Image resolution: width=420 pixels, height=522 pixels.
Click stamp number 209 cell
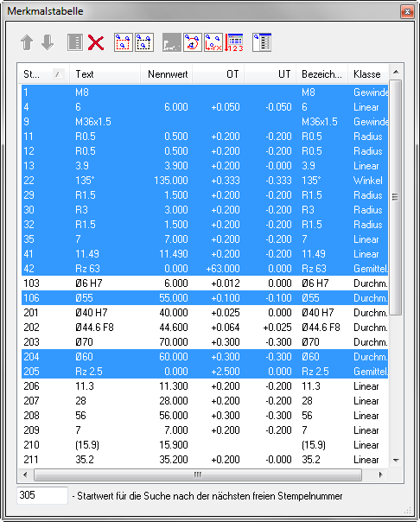tap(32, 430)
